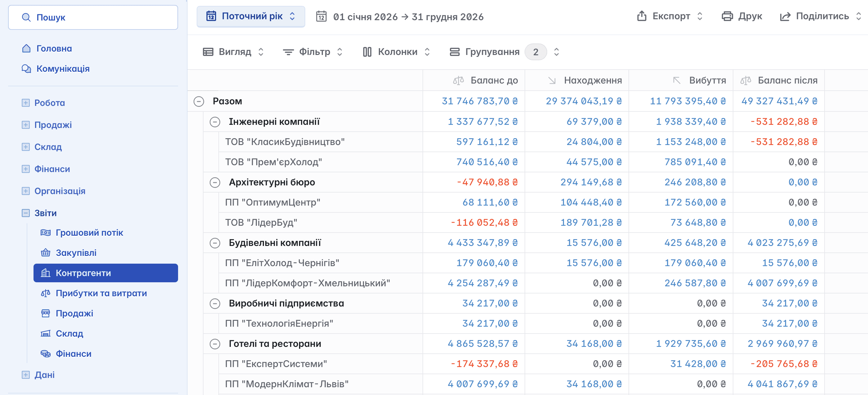Click the Пошук search field
Viewport: 868px width, 395px height.
[93, 17]
